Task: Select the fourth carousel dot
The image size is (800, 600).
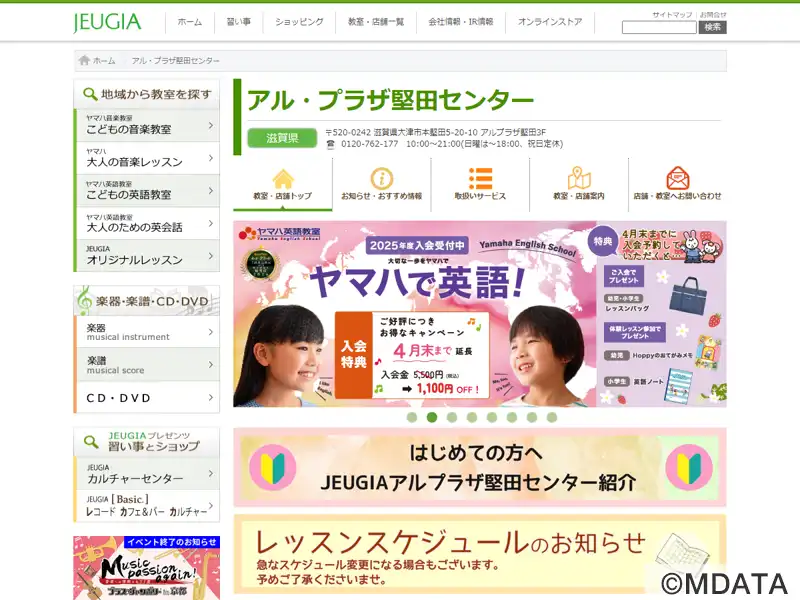Action: [x=472, y=417]
